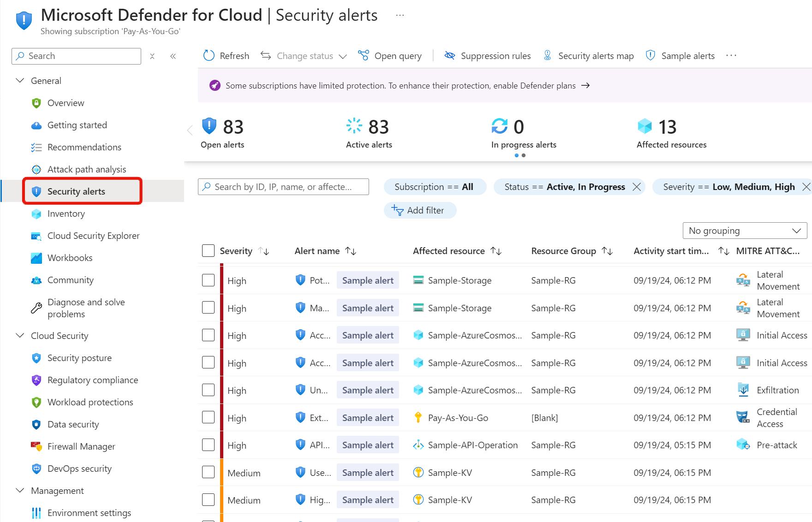The image size is (812, 522).
Task: Select checkbox for the Ext... Pay-As-You-Go alert
Action: click(x=208, y=417)
